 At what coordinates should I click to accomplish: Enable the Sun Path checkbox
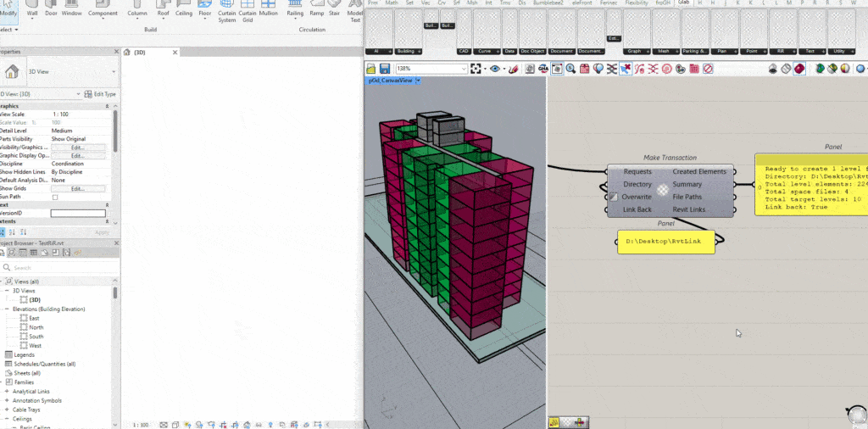pyautogui.click(x=56, y=197)
